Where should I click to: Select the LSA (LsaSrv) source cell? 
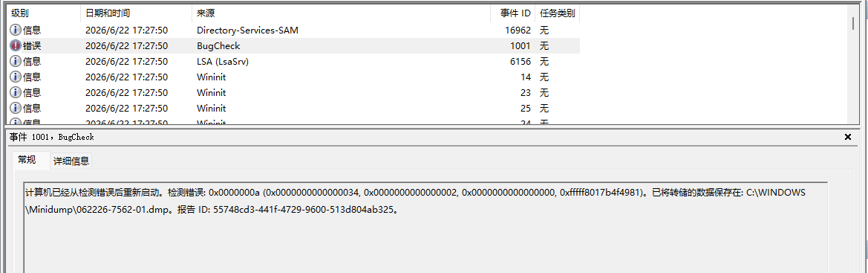223,61
